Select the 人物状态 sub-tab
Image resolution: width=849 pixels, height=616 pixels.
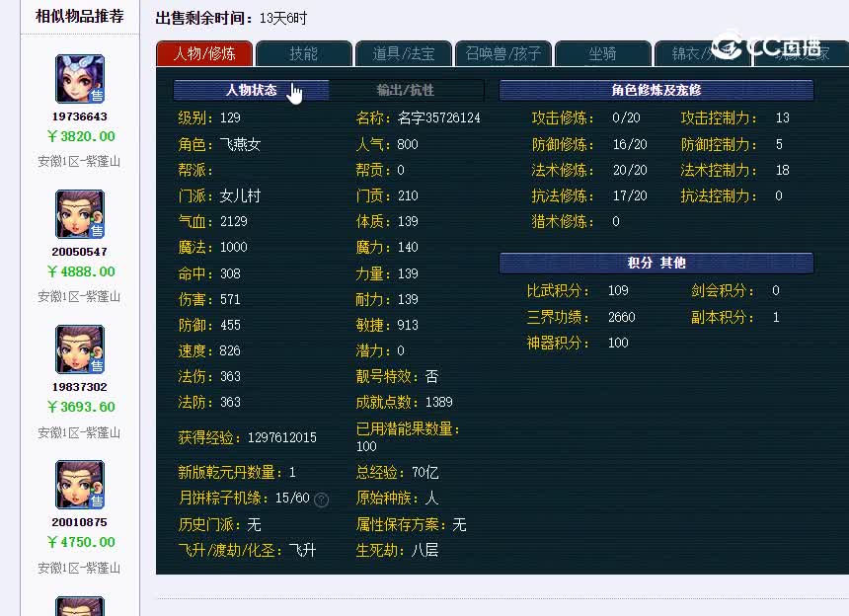click(251, 90)
